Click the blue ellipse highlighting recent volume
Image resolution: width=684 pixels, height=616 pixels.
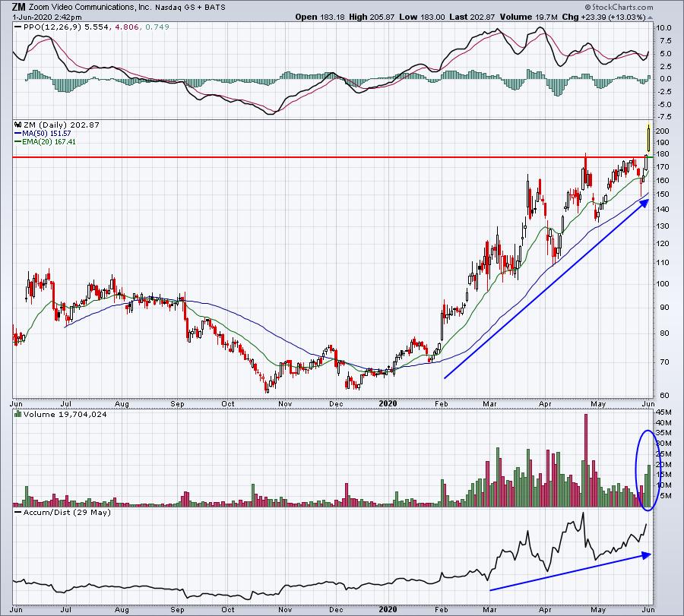[647, 470]
